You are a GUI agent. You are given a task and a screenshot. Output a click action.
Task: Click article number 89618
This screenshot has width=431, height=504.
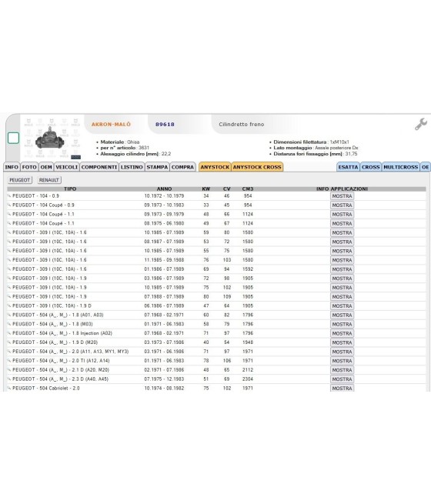pyautogui.click(x=165, y=125)
